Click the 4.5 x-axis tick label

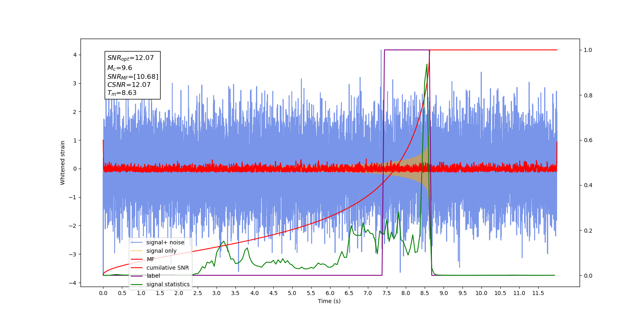(273, 293)
